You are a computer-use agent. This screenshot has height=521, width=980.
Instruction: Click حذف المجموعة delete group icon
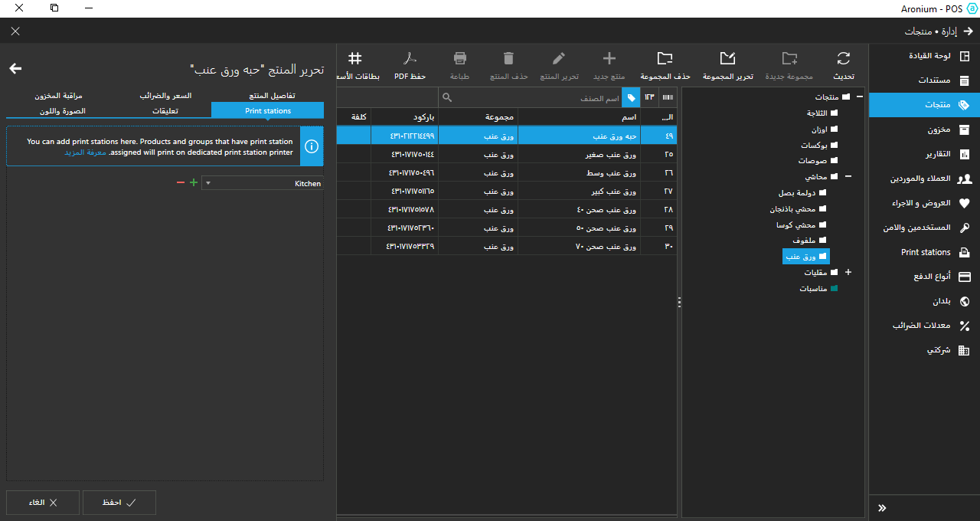[665, 59]
